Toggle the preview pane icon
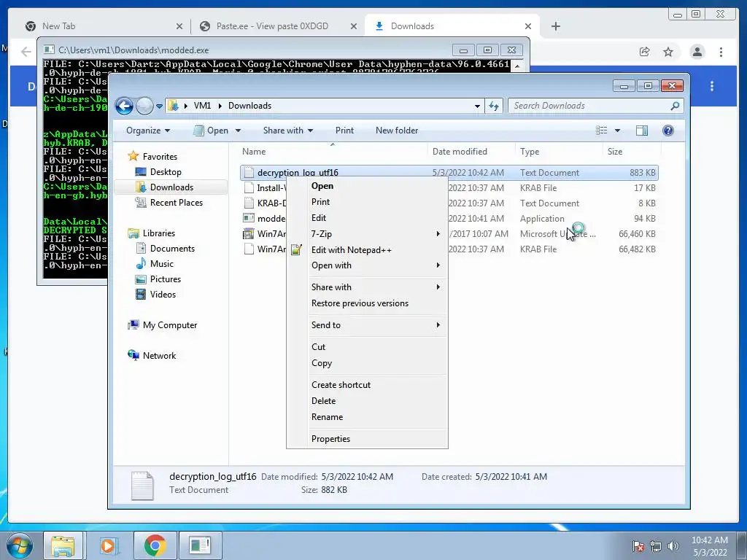Image resolution: width=747 pixels, height=560 pixels. (642, 131)
